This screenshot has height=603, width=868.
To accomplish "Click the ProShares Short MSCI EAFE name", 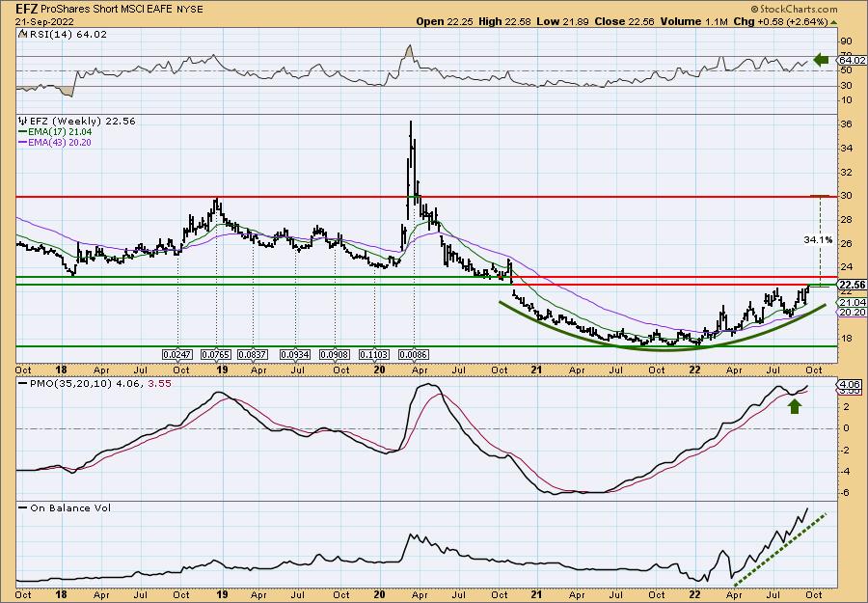I will click(x=107, y=10).
